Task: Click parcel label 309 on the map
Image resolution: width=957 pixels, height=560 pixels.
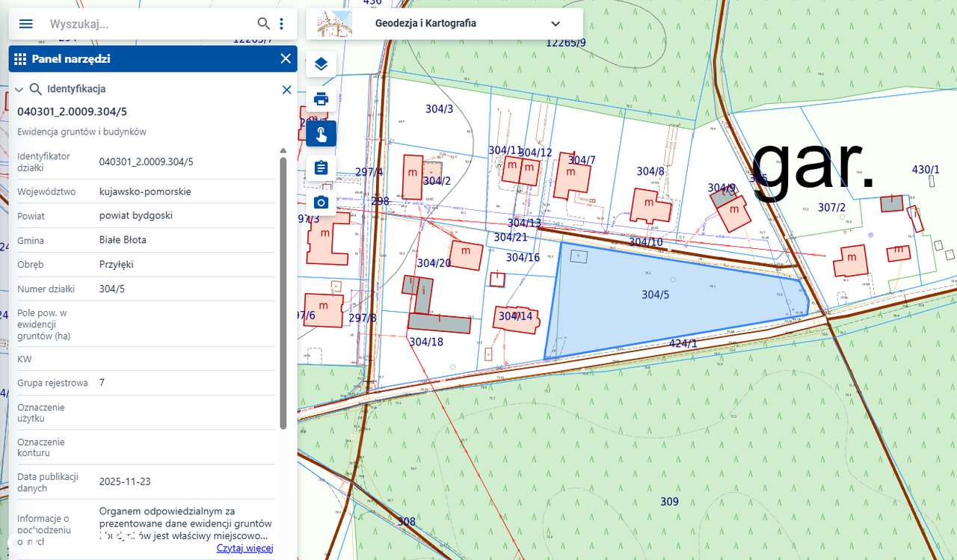Action: pyautogui.click(x=669, y=502)
